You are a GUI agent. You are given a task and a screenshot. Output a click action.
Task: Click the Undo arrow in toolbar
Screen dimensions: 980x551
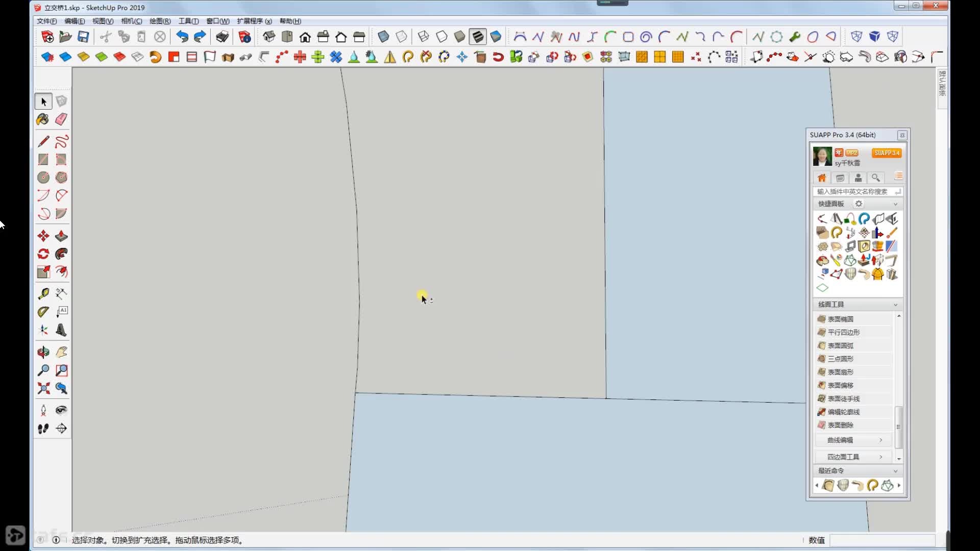pos(182,37)
